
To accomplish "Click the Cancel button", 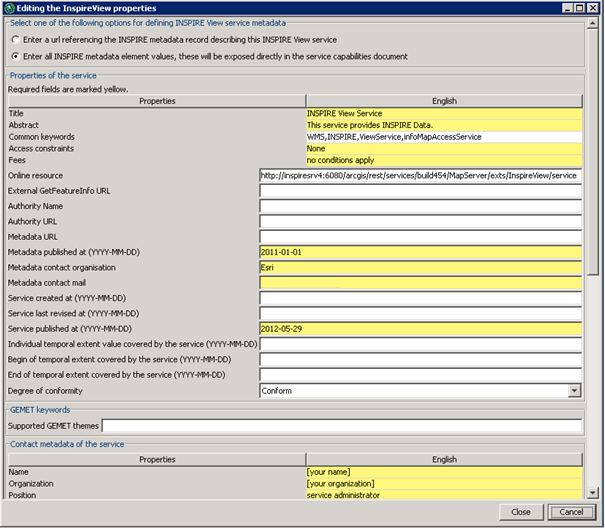I will point(572,511).
